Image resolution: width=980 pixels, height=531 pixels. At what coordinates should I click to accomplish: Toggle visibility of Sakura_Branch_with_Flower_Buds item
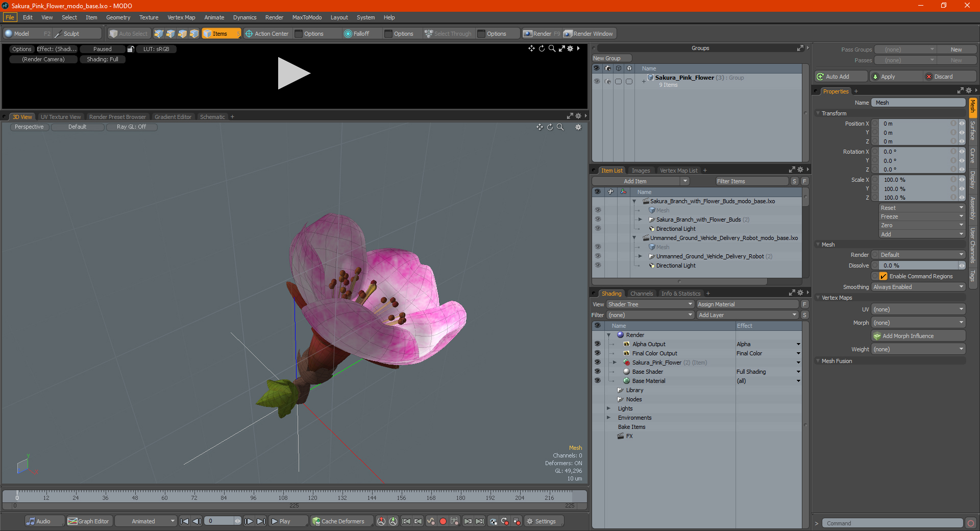[x=598, y=220]
